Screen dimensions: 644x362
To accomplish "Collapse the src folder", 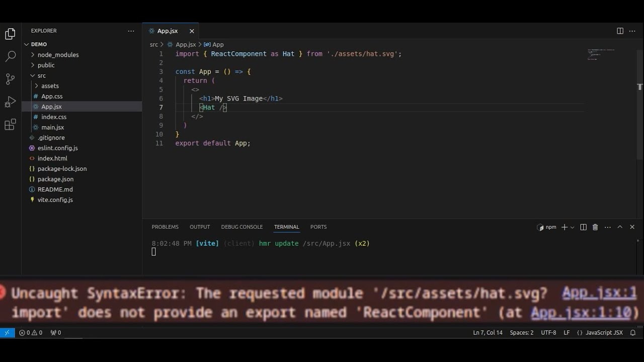I will tap(41, 75).
